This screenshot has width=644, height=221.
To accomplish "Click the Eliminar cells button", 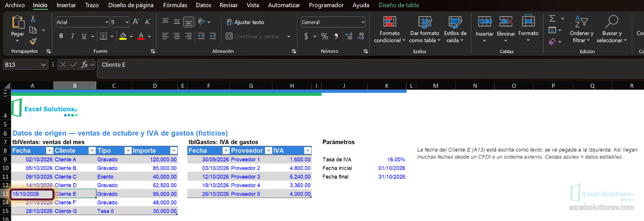I will pyautogui.click(x=506, y=29).
